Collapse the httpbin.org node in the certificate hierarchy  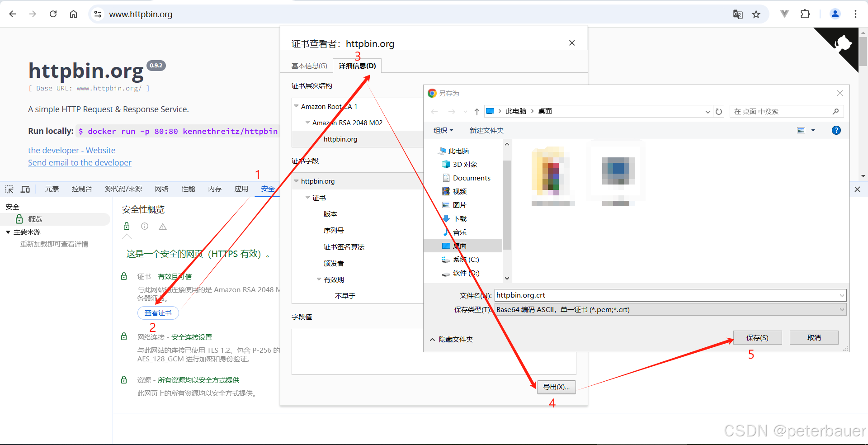(297, 181)
